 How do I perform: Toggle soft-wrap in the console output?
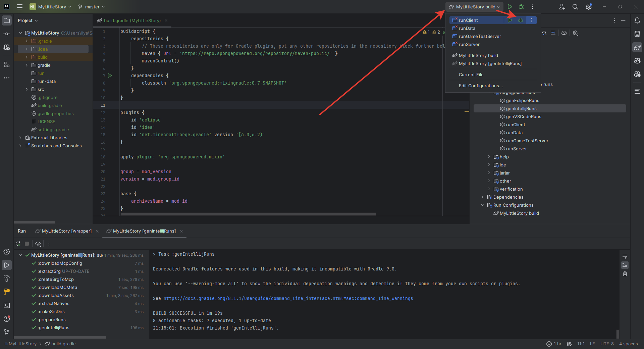(x=625, y=257)
